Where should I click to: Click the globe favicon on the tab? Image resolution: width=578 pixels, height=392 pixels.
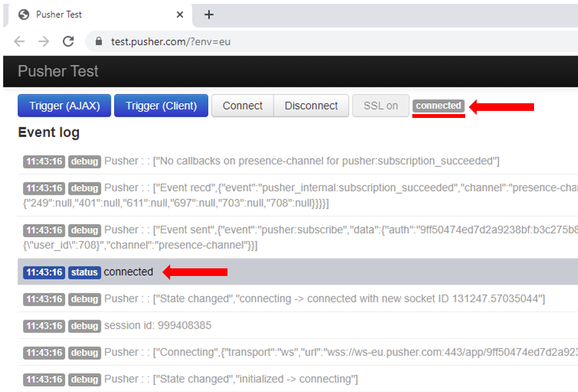point(24,15)
